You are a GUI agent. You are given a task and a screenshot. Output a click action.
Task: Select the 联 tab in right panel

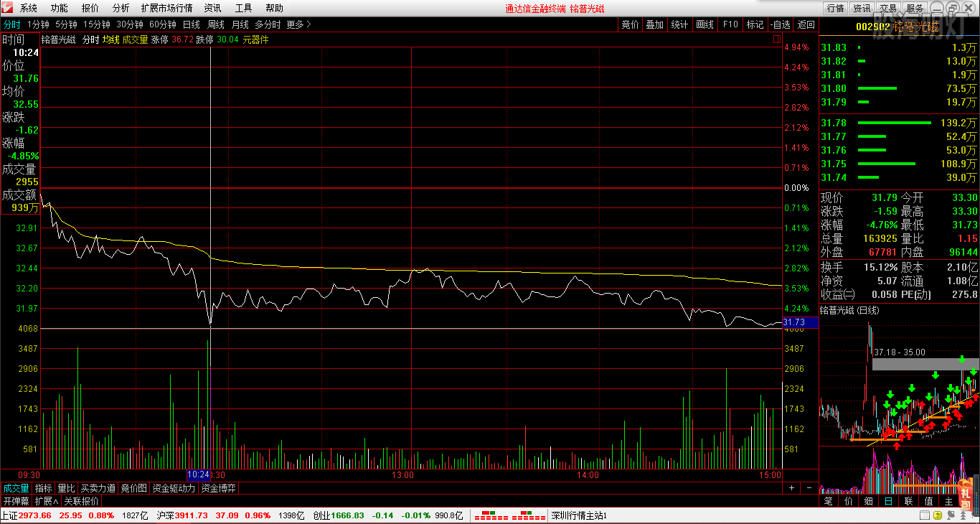pyautogui.click(x=908, y=501)
